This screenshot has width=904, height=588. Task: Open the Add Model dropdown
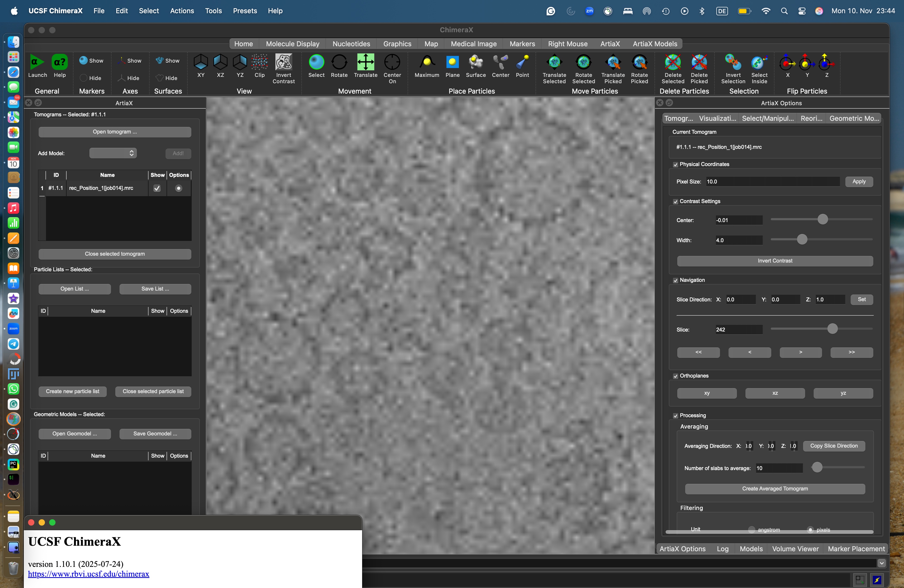[113, 153]
